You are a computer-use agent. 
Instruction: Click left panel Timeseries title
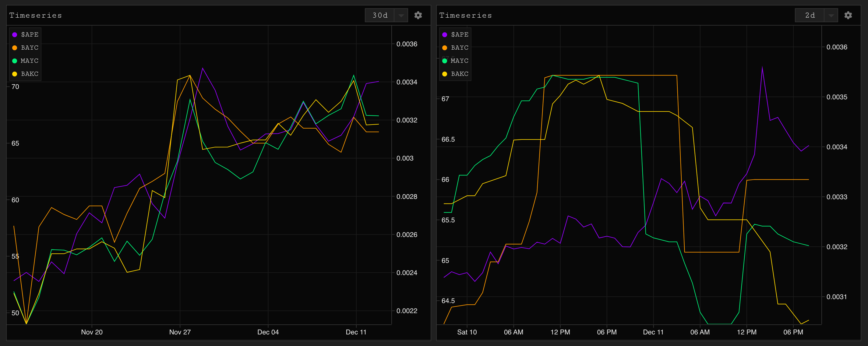click(x=36, y=16)
